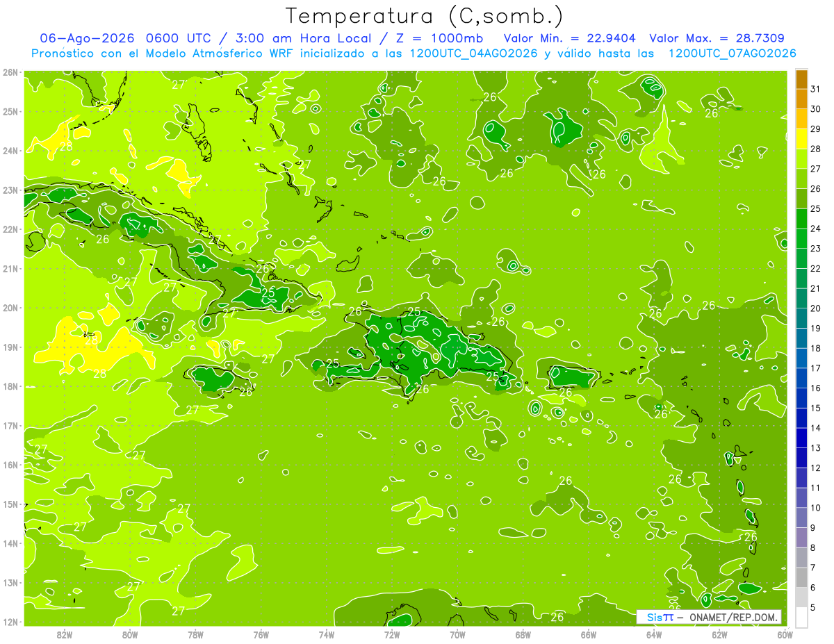Click the legend value 14
This screenshot has width=834, height=644.
click(816, 428)
